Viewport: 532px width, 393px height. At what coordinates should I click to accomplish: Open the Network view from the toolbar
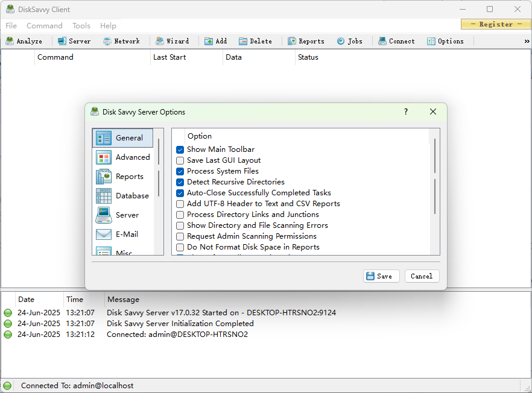coord(122,41)
